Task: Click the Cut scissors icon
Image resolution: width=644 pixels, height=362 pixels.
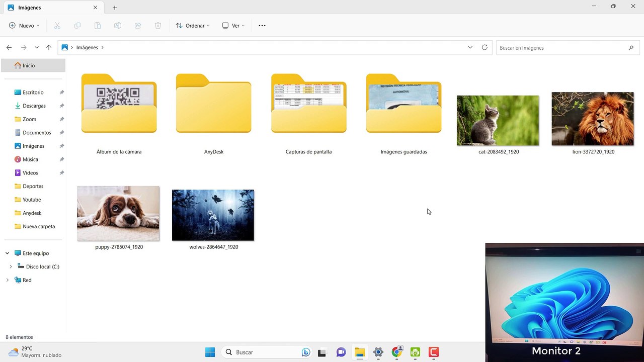Action: [57, 26]
